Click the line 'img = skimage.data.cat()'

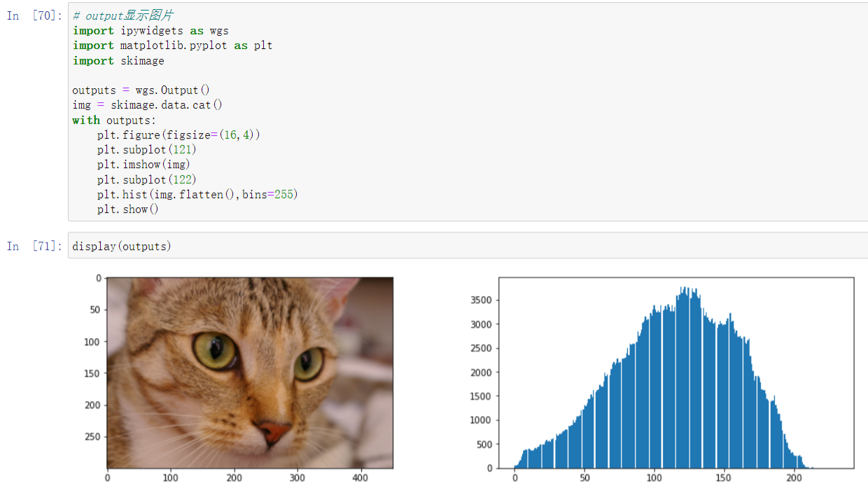(147, 105)
